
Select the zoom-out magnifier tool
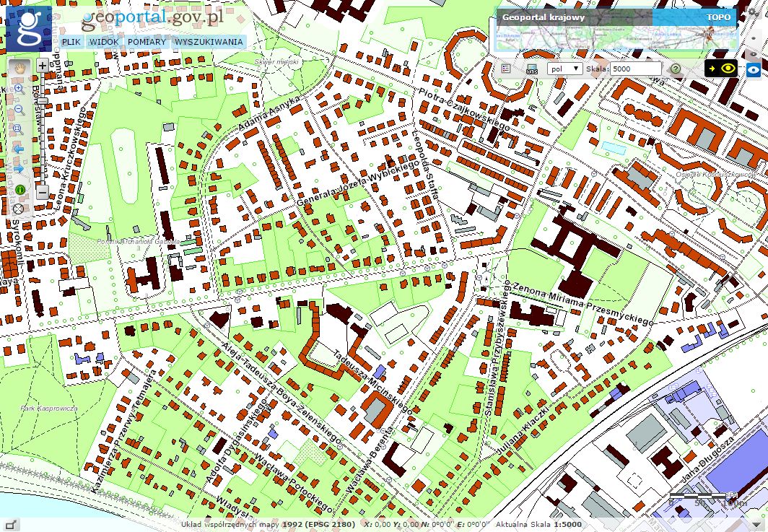coord(19,109)
